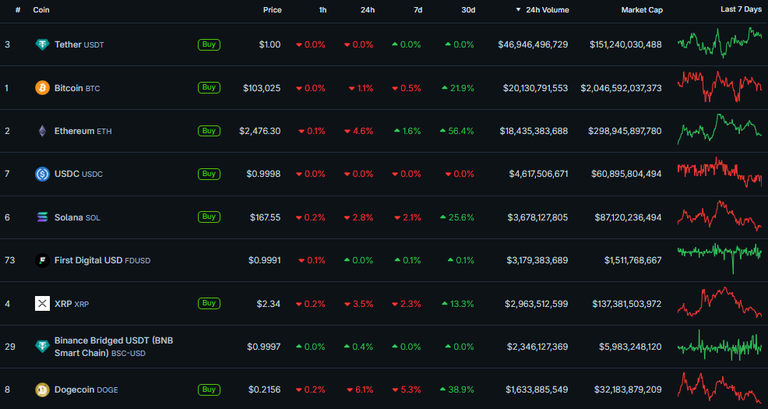Click Solana price $167.55

[x=265, y=217]
